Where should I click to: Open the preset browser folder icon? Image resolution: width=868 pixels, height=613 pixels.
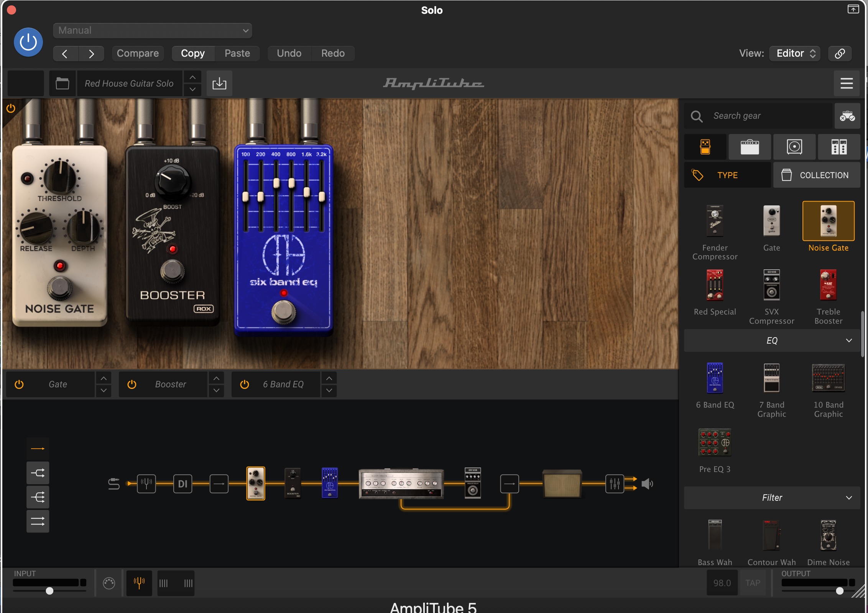click(62, 83)
